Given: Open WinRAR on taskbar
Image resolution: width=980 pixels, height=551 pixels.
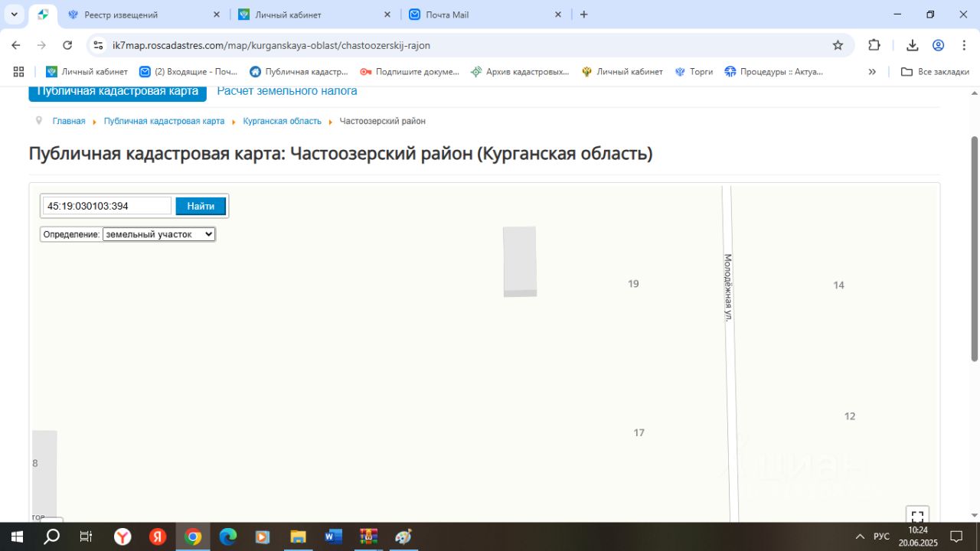Looking at the screenshot, I should click(x=368, y=536).
